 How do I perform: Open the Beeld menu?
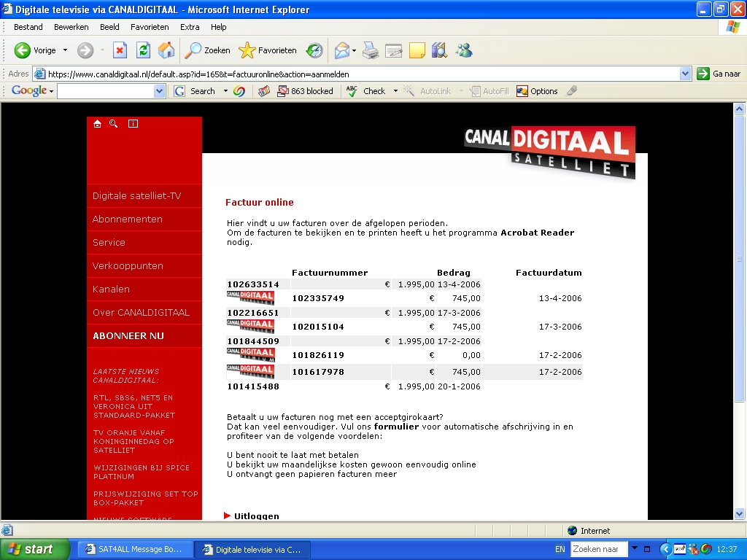click(x=109, y=27)
